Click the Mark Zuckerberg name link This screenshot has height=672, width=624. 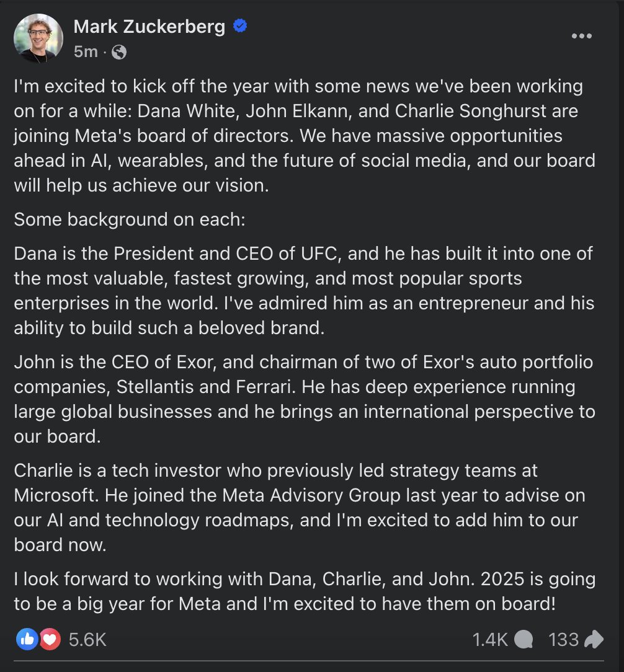coord(149,27)
